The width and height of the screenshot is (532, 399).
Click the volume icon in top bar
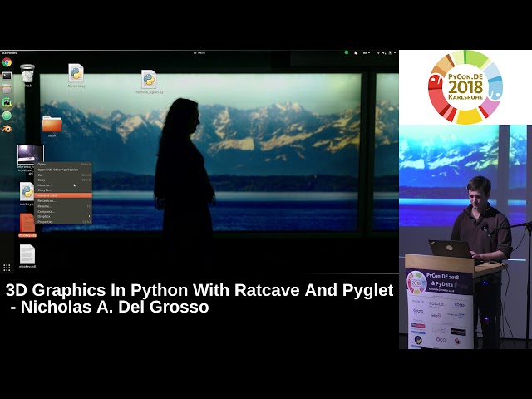(384, 53)
